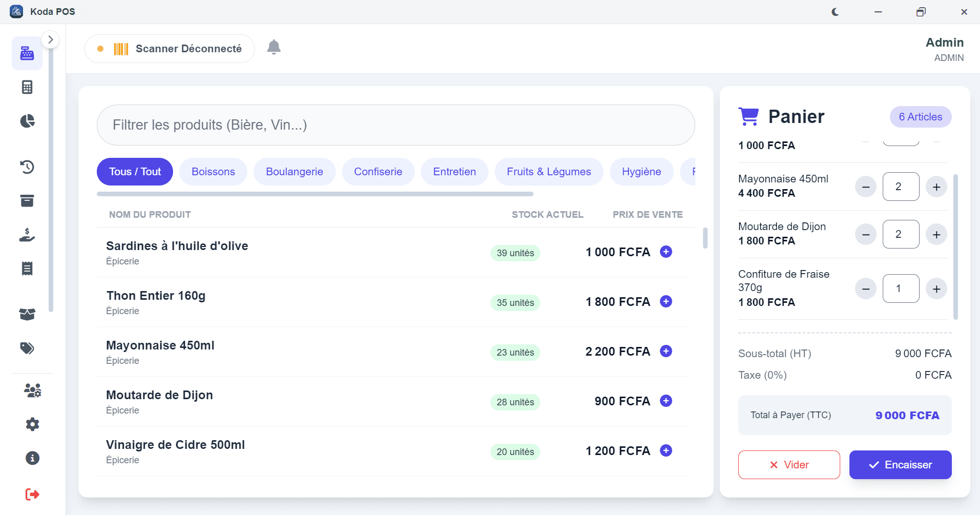Click the product list vertical scrollbar
The image size is (980, 515).
[705, 238]
